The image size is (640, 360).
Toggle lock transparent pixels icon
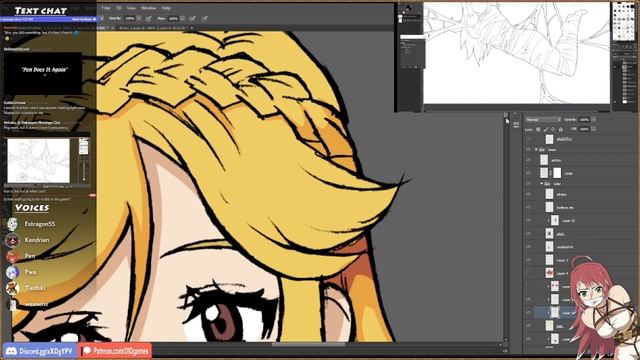coord(538,129)
